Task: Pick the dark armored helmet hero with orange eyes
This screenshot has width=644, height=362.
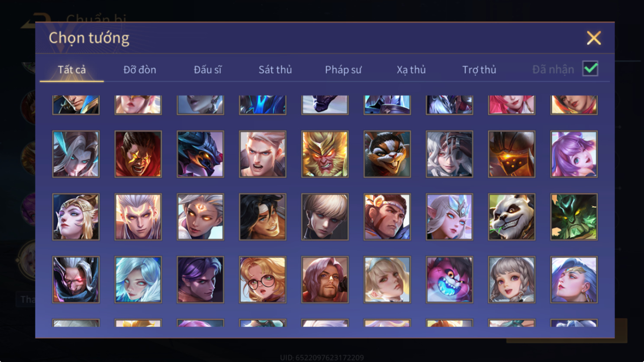Action: pyautogui.click(x=512, y=154)
